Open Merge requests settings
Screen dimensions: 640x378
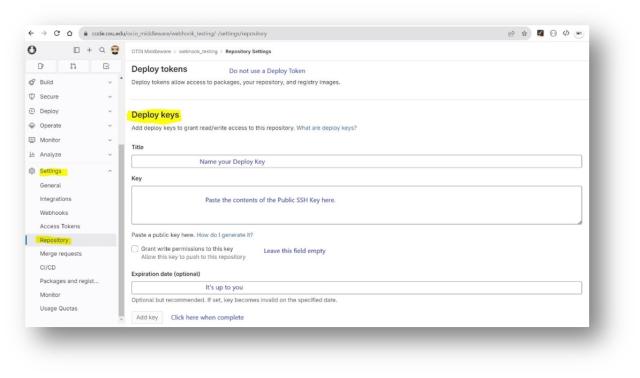pos(61,253)
